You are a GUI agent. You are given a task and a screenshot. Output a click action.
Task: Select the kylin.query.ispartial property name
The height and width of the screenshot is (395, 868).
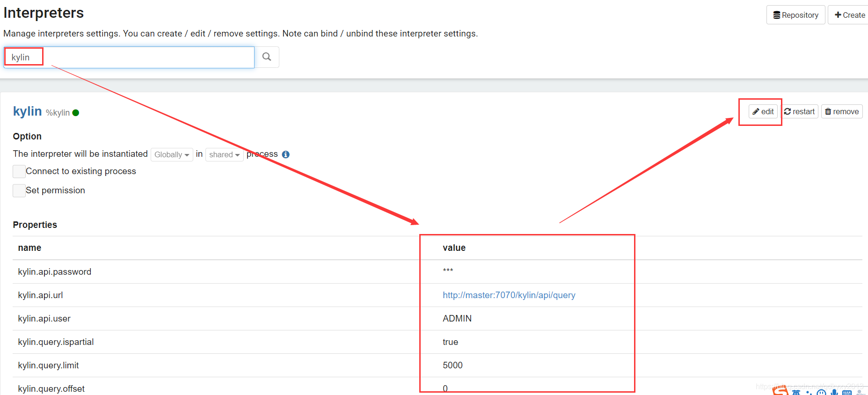coord(56,342)
